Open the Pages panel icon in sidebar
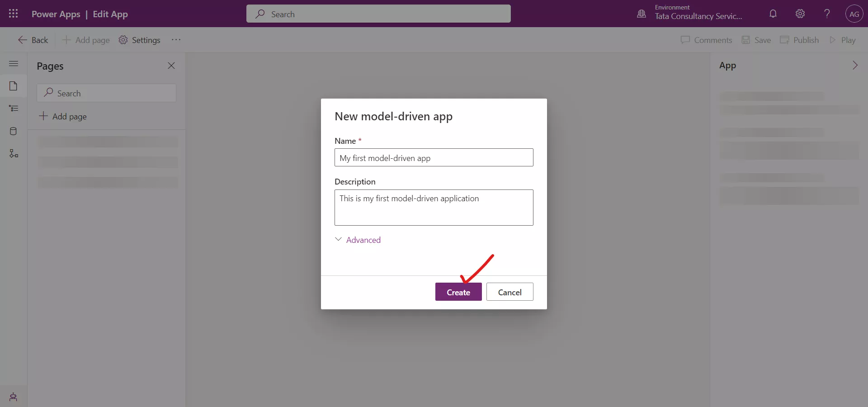The height and width of the screenshot is (407, 868). click(x=13, y=86)
